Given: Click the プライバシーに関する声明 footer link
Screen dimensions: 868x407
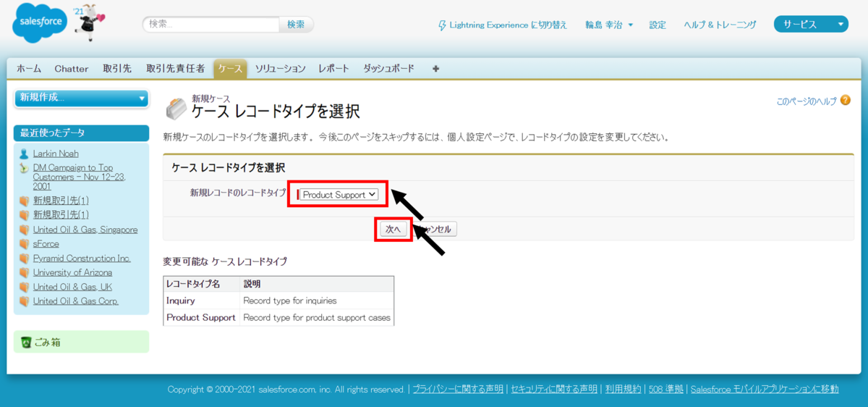Looking at the screenshot, I should tap(458, 390).
